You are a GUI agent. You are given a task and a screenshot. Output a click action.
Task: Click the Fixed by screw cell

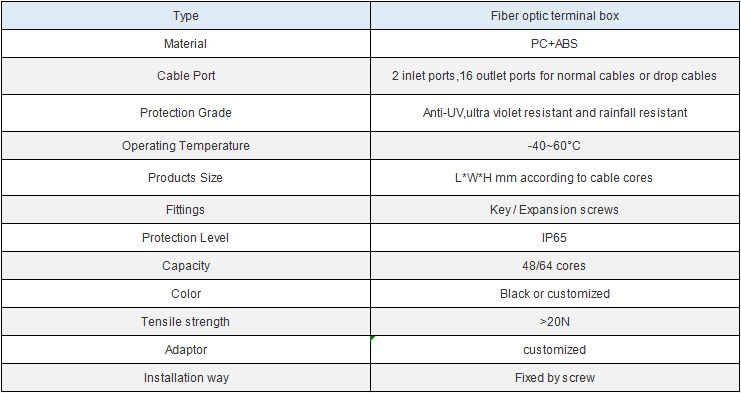pos(555,378)
